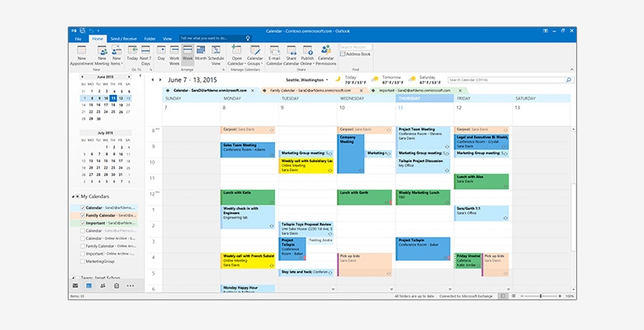
Task: Previous month arrow in mini calendar
Action: [x=82, y=77]
